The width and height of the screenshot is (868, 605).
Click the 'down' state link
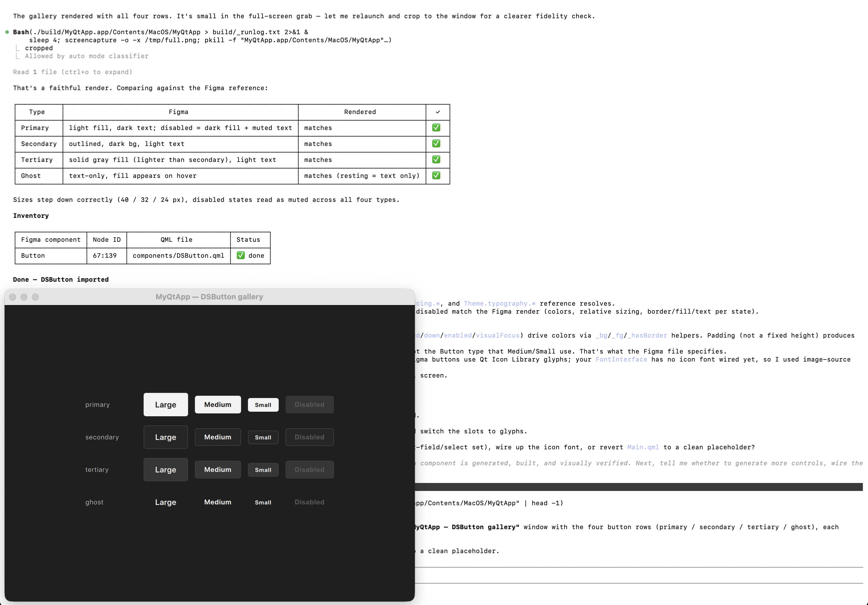coord(432,335)
